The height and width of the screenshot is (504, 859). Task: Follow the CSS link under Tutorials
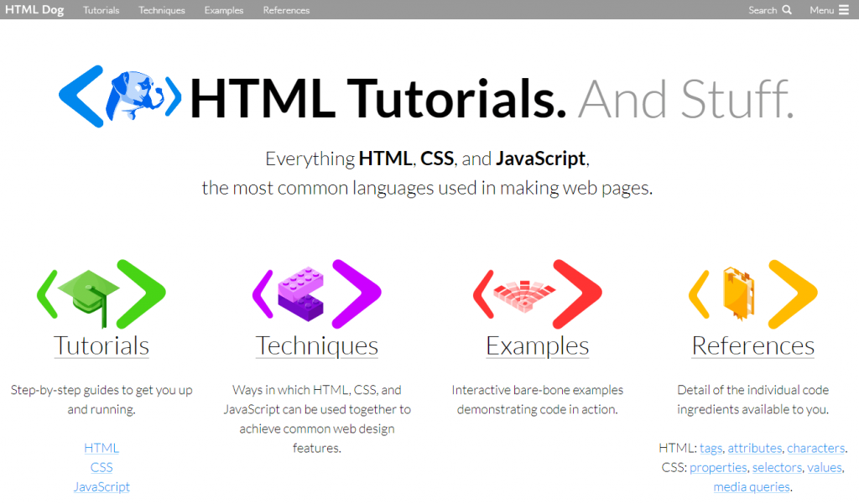coord(102,467)
